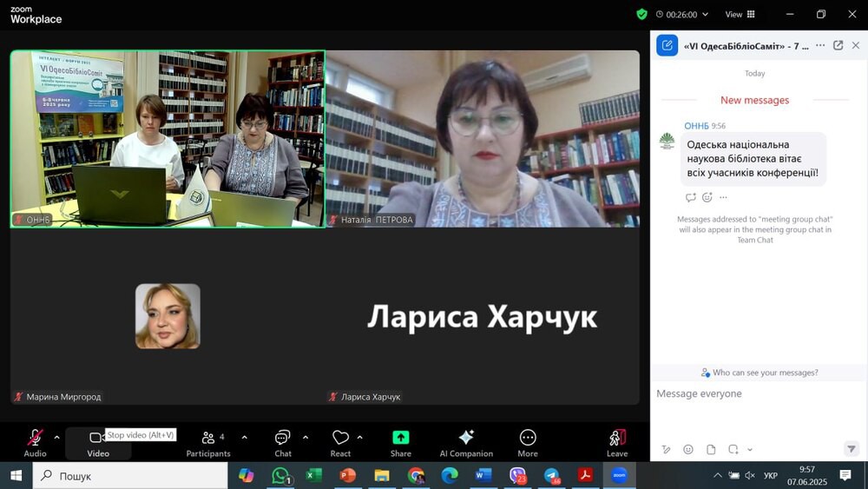The height and width of the screenshot is (489, 868).
Task: Attach a file in chat composer
Action: point(711,449)
